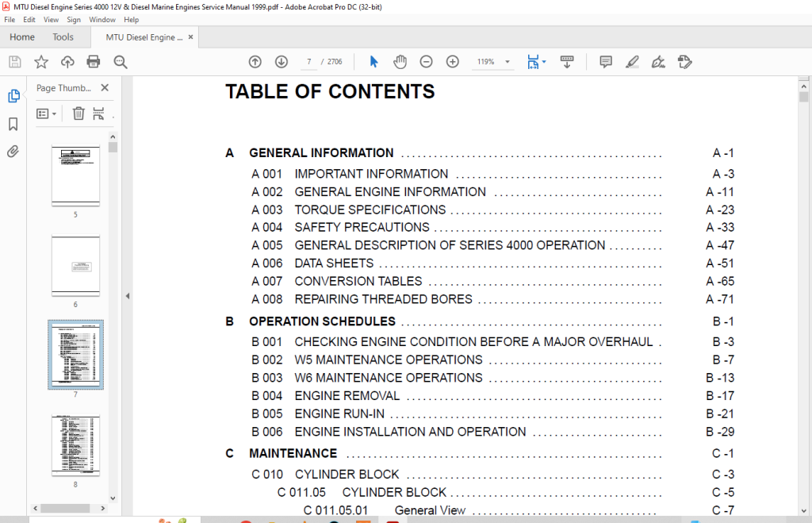The width and height of the screenshot is (812, 523).
Task: Switch to the Tools tab
Action: [x=63, y=37]
